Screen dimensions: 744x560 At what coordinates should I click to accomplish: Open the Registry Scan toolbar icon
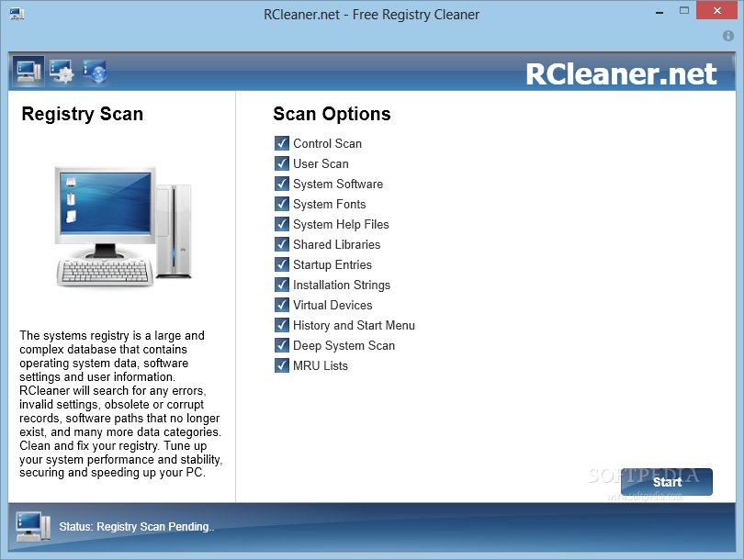click(28, 72)
